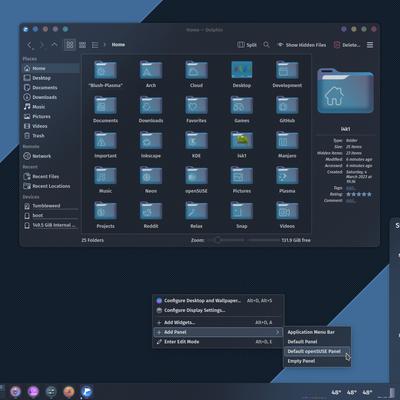Select the Plasma folder icon

pos(287,176)
